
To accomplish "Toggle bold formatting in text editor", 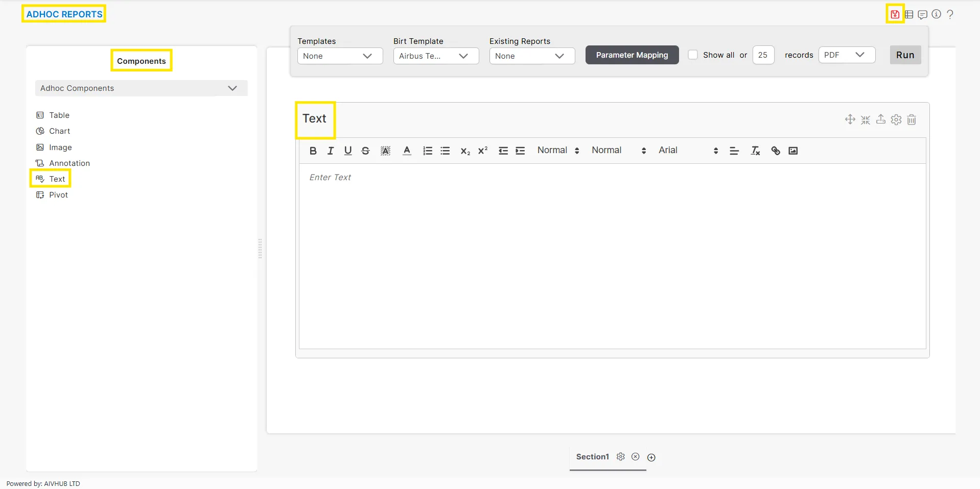I will tap(313, 151).
